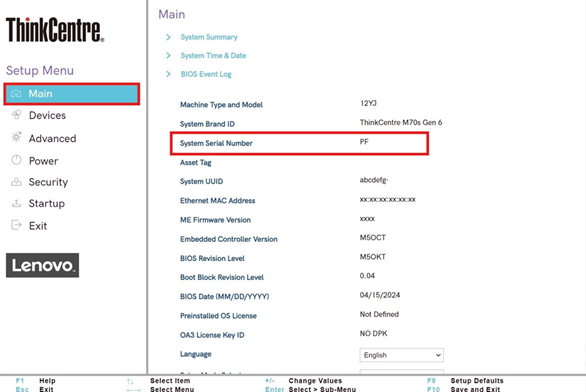Click the M5OCT controller version value

[x=373, y=238]
